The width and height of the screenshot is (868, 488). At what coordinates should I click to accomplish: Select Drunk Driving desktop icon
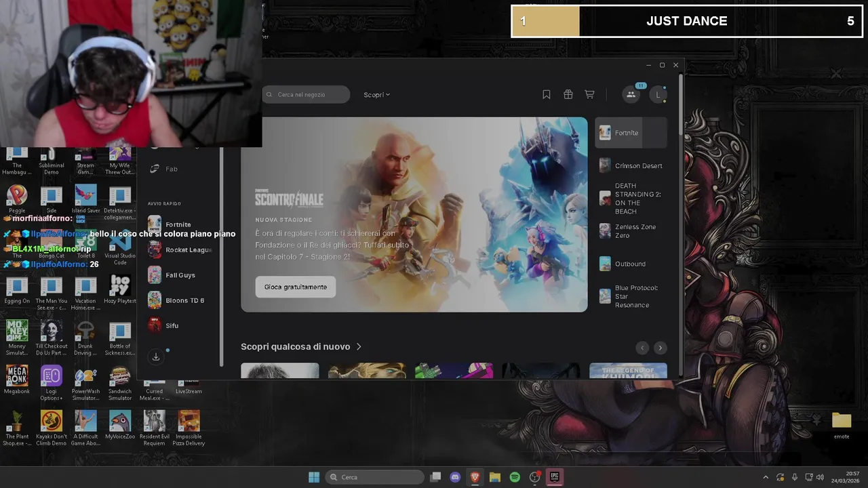tap(85, 338)
